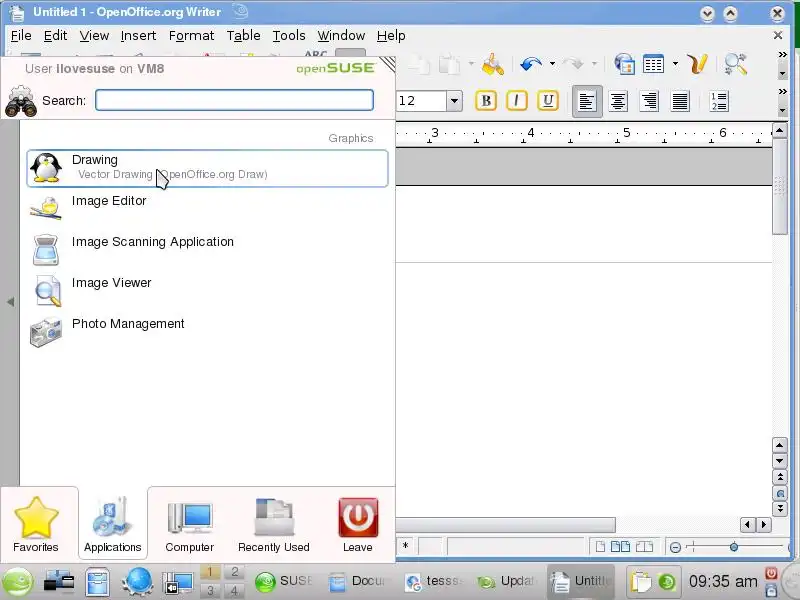Toggle Underline formatting

point(547,101)
